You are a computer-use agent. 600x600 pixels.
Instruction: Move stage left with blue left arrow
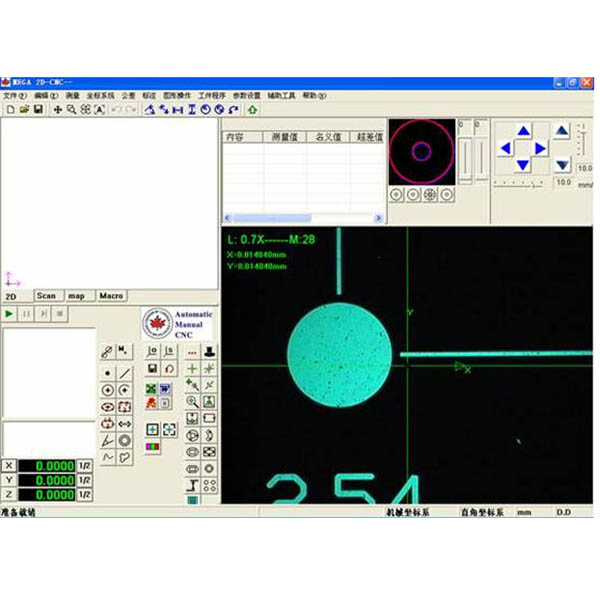[x=506, y=148]
